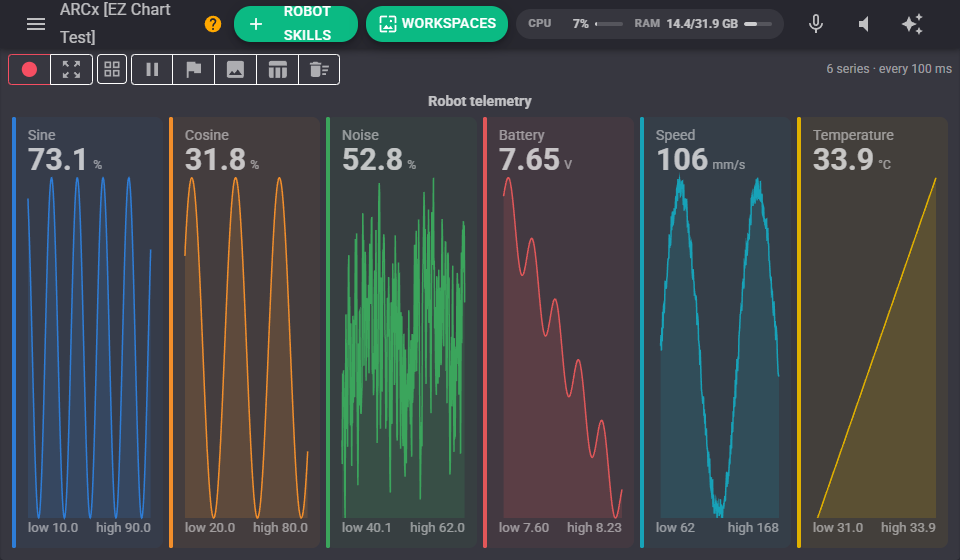
Task: Click the ARCx [EZ Chart Test] title
Action: [115, 23]
